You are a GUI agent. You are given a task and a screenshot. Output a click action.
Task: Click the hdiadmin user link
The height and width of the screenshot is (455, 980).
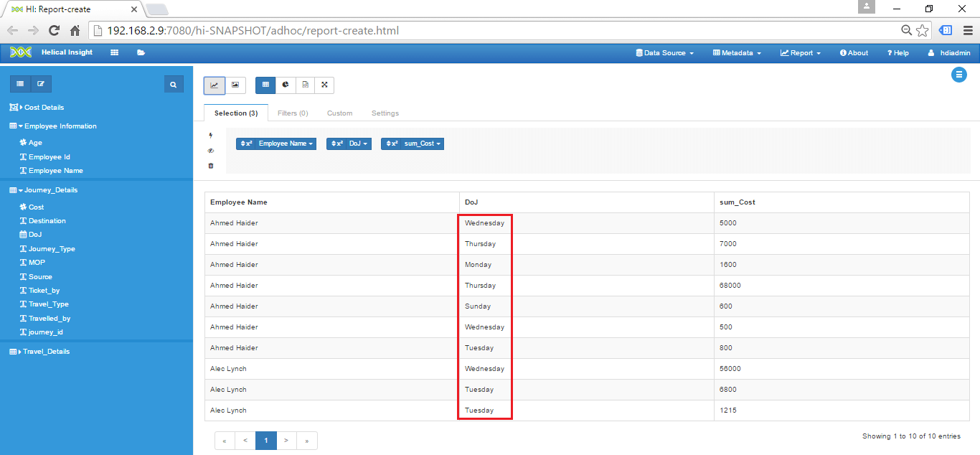(949, 53)
